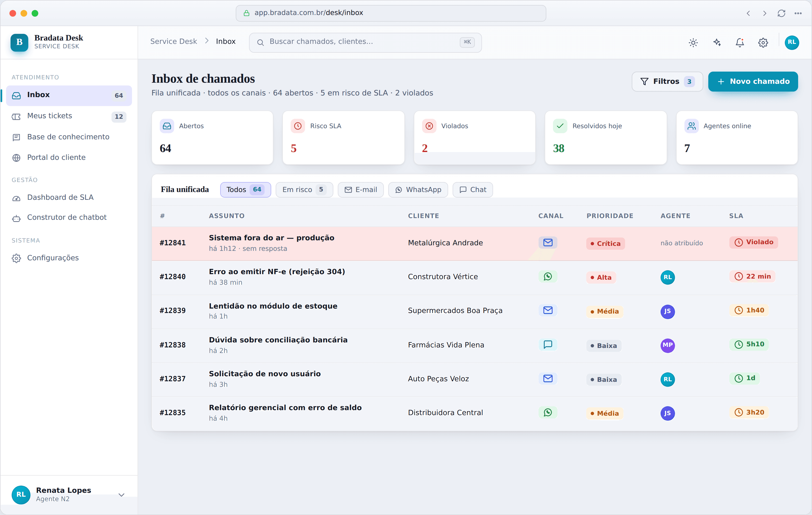The image size is (812, 515).
Task: Click the não atribuído agent label
Action: 681,243
